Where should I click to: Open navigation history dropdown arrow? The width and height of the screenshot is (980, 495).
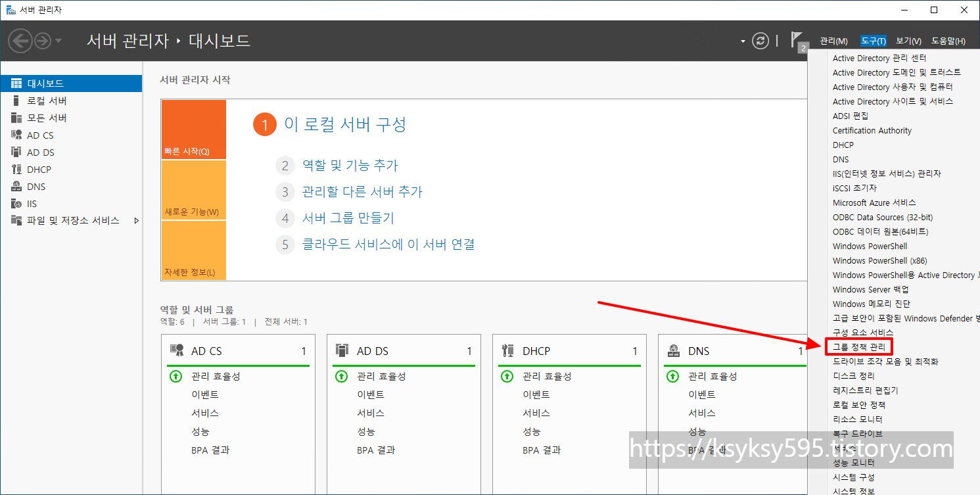(x=58, y=41)
